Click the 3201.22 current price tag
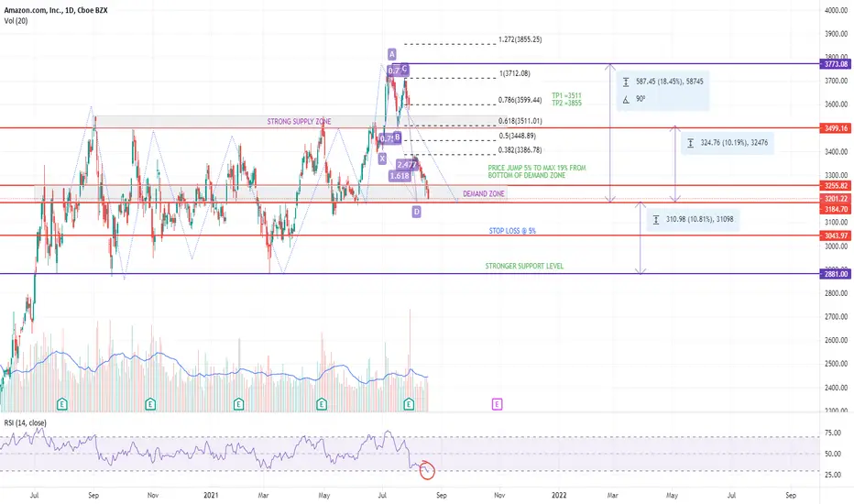854x504 pixels. tap(836, 199)
